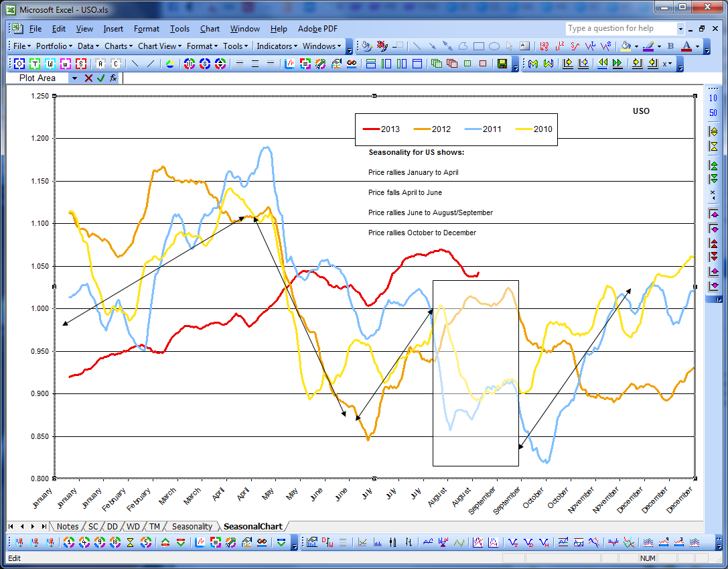The height and width of the screenshot is (569, 728).
Task: Click the gray 'C' box icon
Action: 116,64
